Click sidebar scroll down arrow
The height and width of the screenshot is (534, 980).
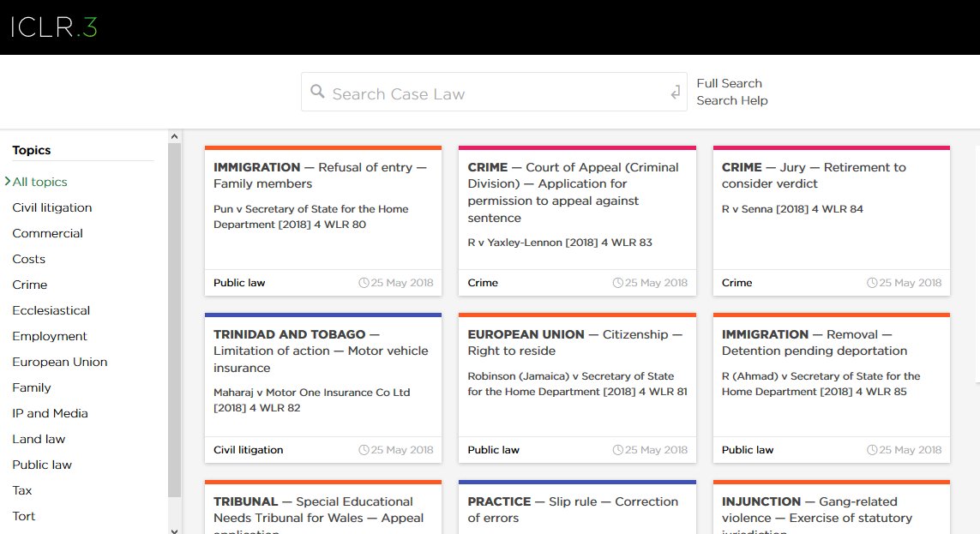(174, 531)
